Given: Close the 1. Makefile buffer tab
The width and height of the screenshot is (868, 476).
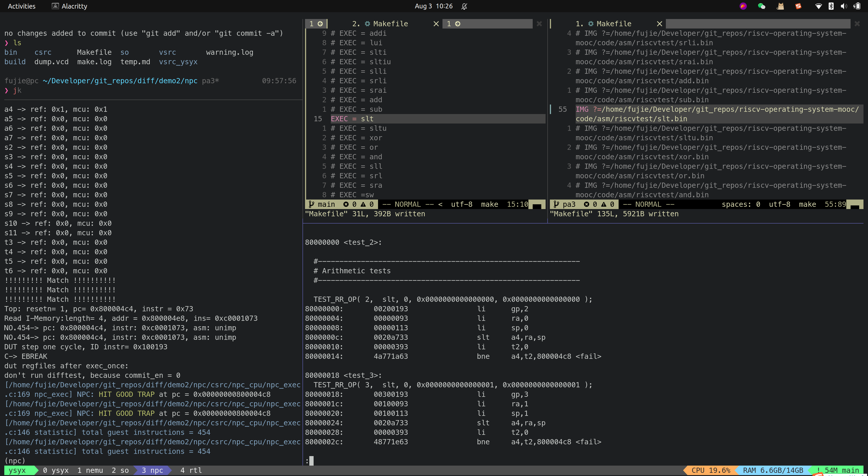Looking at the screenshot, I should (660, 24).
